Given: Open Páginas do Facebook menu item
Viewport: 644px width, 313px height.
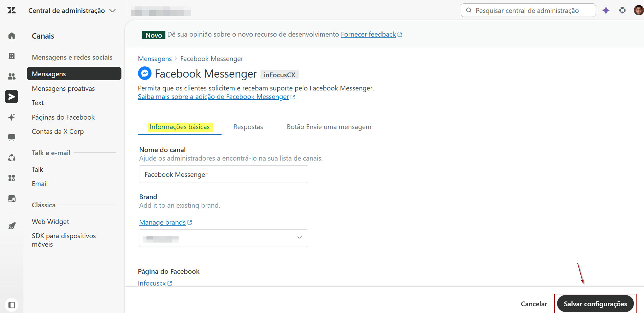Looking at the screenshot, I should (63, 117).
